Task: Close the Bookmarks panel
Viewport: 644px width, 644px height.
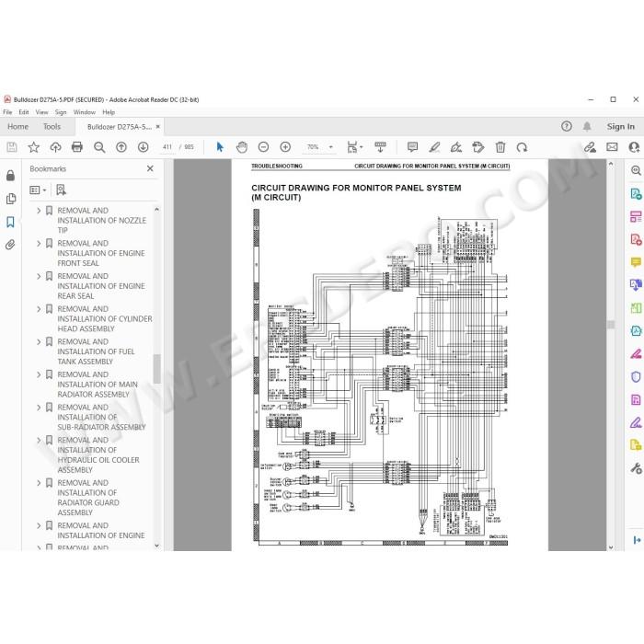Action: [150, 168]
